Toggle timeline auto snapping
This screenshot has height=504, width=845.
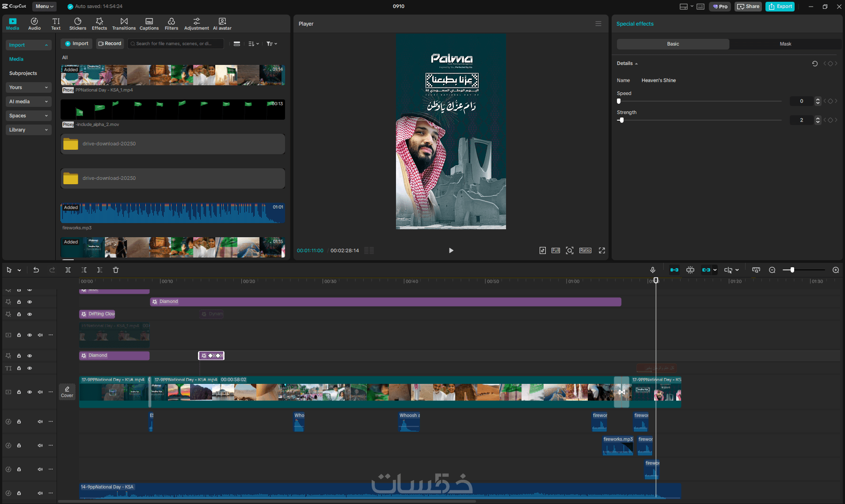point(690,270)
